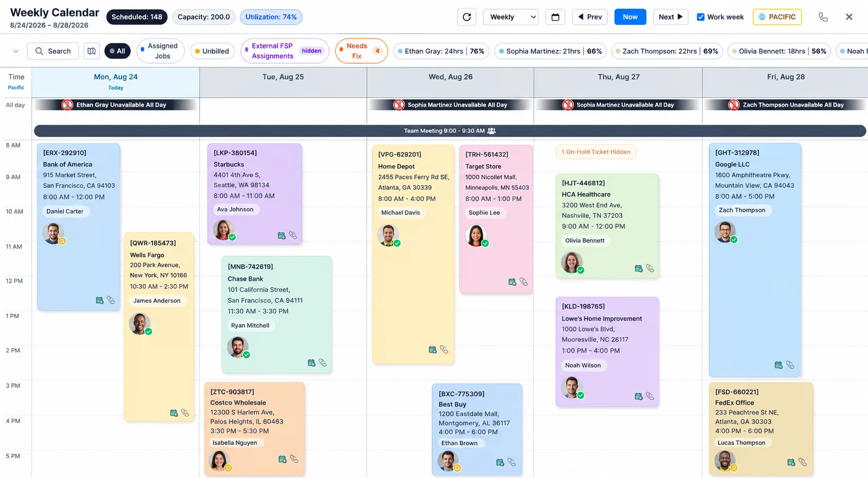Click paperclip attachment on Bank of America card
Image resolution: width=868 pixels, height=478 pixels.
click(111, 300)
